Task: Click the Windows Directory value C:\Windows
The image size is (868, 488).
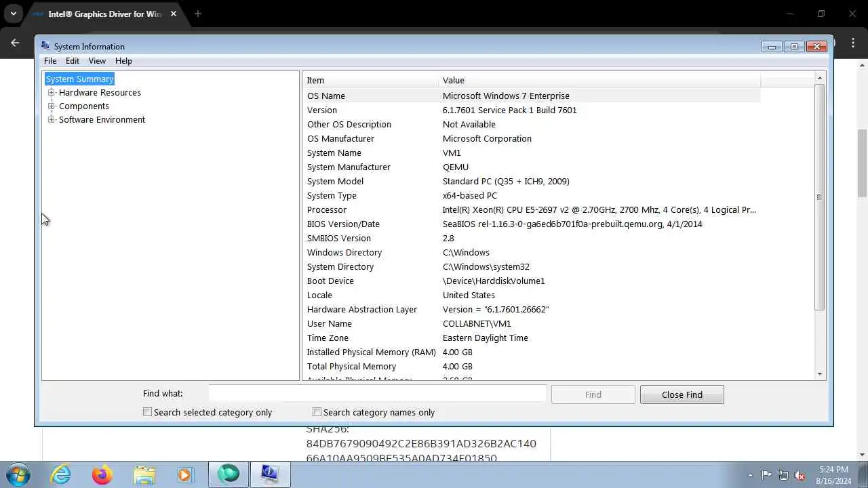Action: click(x=466, y=252)
